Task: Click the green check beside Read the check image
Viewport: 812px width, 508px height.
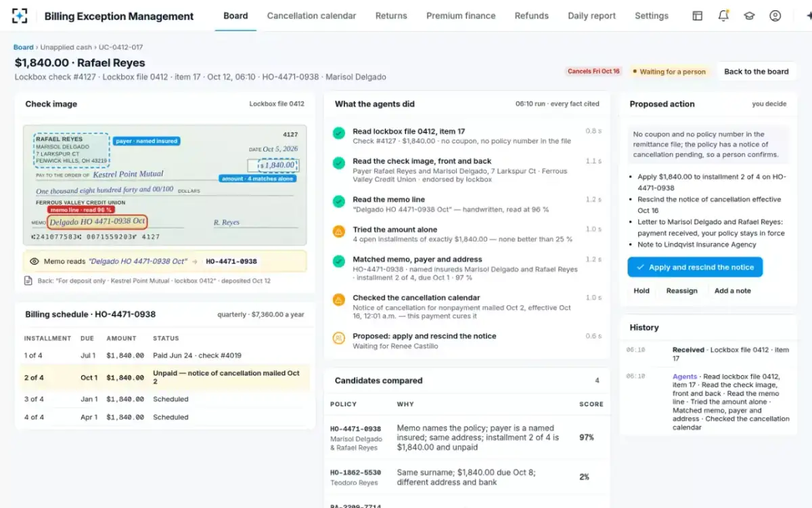Action: point(339,163)
